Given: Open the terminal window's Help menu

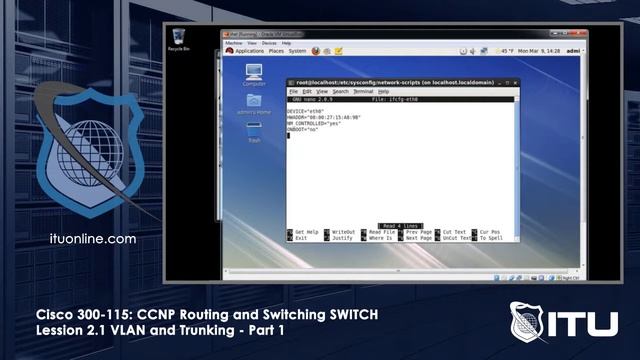Looking at the screenshot, I should coord(383,91).
